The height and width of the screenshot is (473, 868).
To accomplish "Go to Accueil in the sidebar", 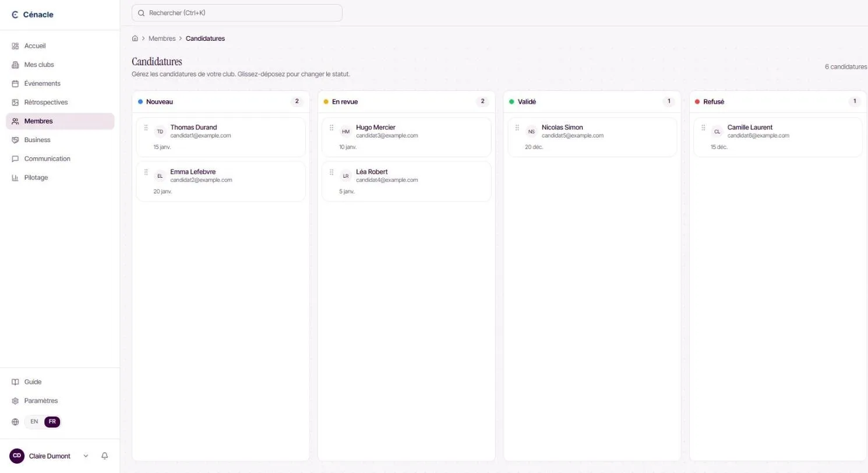I will 60,46.
